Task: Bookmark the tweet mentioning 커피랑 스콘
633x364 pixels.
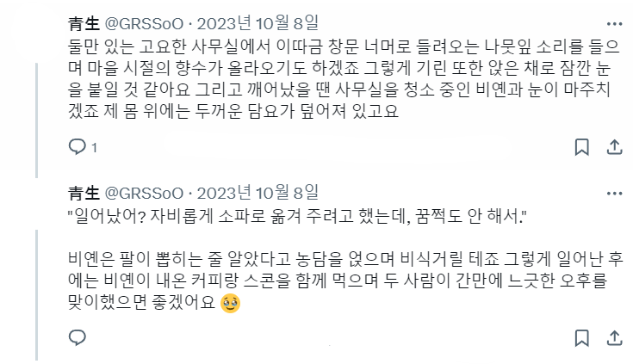Action: (581, 338)
